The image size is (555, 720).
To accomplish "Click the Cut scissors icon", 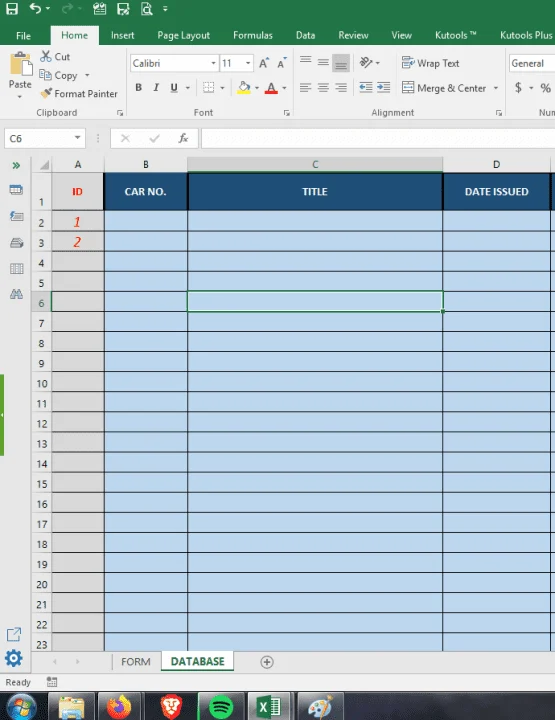I will (45, 56).
